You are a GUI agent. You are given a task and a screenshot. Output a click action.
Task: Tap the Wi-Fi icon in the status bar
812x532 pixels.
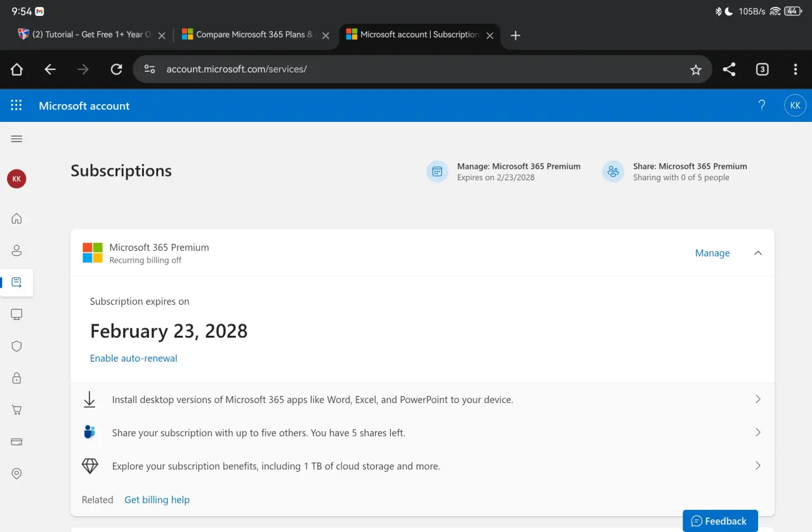[775, 11]
